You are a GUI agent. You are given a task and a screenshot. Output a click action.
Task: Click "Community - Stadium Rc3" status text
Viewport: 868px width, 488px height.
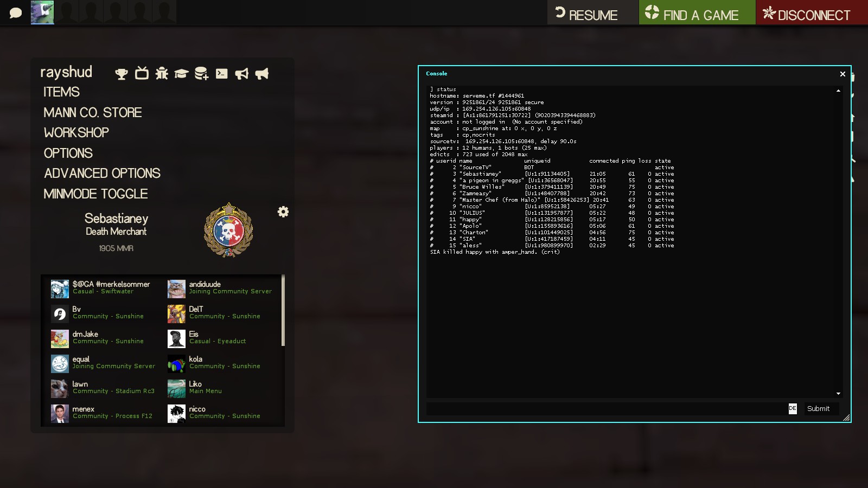[x=113, y=391]
